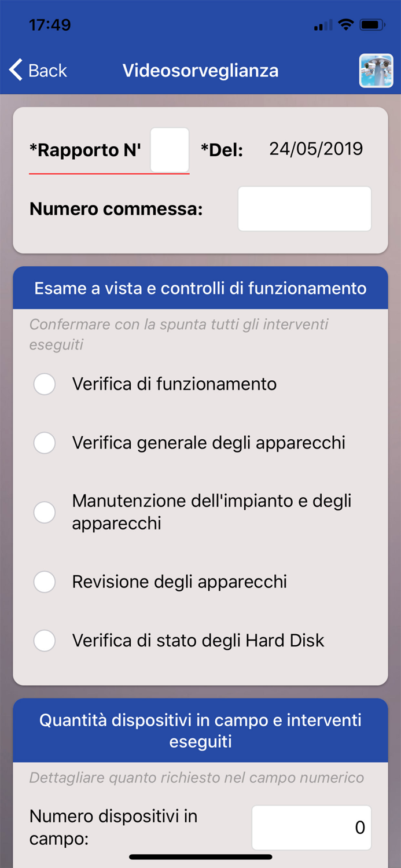Image resolution: width=401 pixels, height=868 pixels.
Task: Tap the Quantità dispositivi in campo header
Action: point(200,730)
